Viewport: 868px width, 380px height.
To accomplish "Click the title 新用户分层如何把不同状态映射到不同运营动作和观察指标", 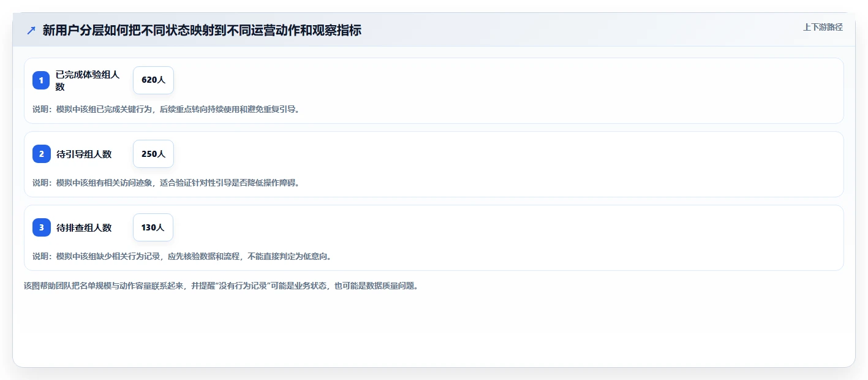I will click(x=202, y=30).
